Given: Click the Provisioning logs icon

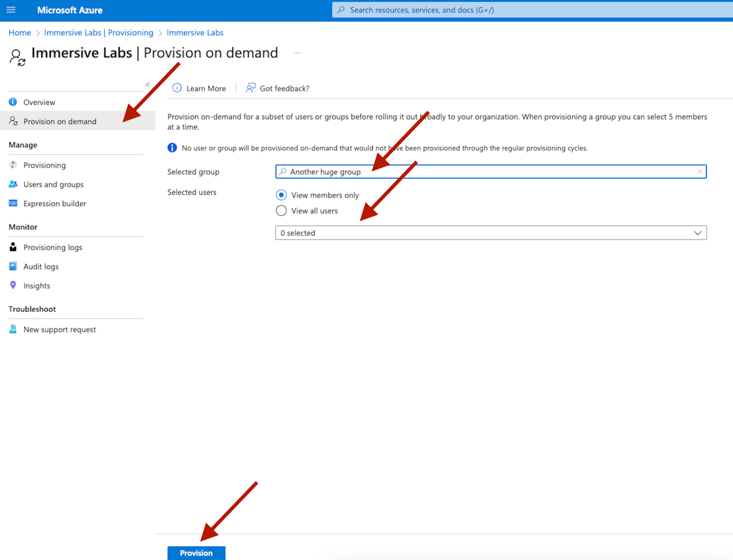Looking at the screenshot, I should coord(13,247).
